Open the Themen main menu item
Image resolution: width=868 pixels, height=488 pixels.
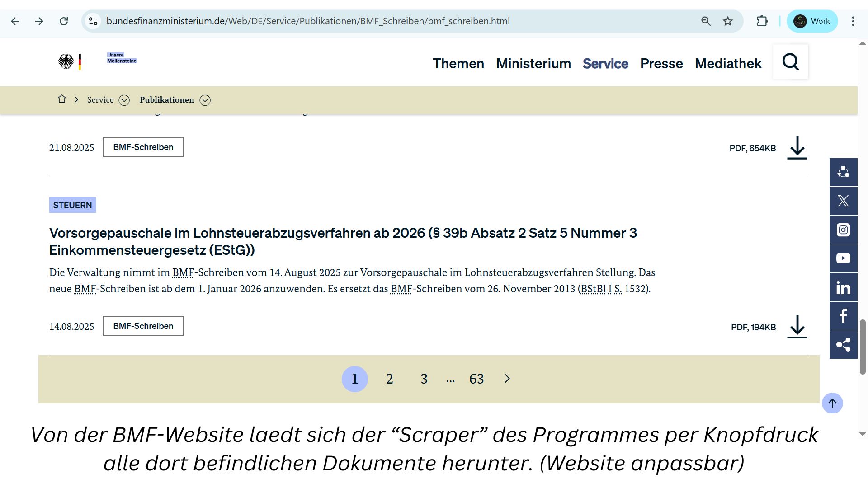(x=458, y=63)
